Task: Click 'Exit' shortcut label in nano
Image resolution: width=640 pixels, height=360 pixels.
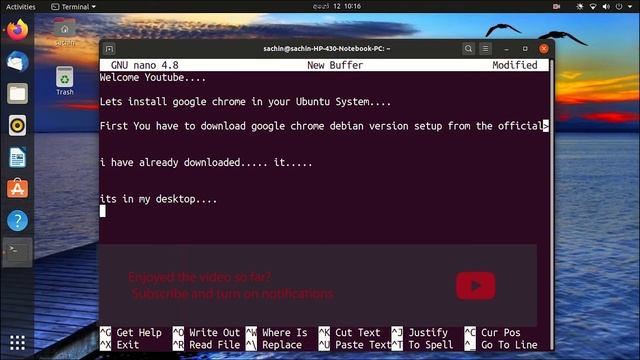Action: tap(128, 345)
